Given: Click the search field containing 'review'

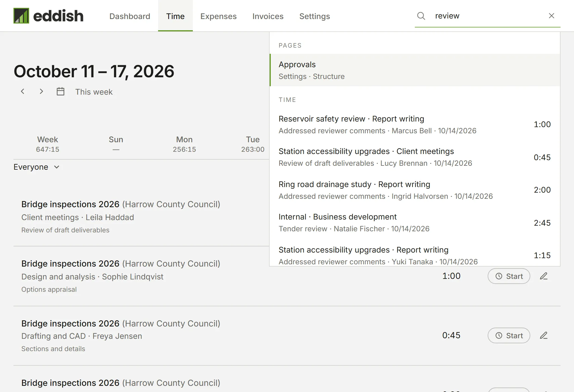Looking at the screenshot, I should click(x=488, y=16).
